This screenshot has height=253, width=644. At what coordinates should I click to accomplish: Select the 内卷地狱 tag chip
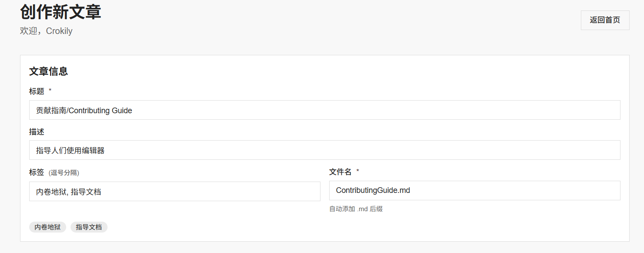(47, 227)
